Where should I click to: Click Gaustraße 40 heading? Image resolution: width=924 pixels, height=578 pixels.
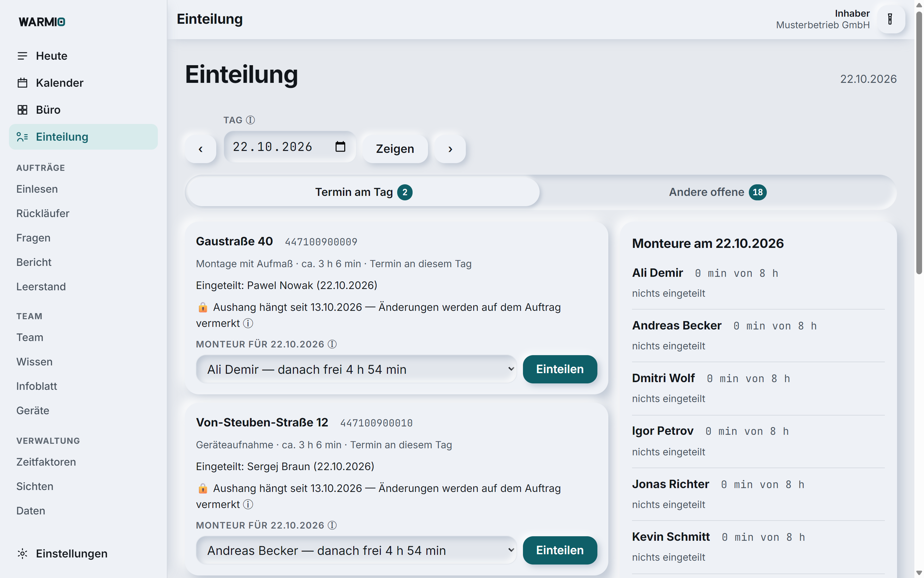[x=234, y=241]
